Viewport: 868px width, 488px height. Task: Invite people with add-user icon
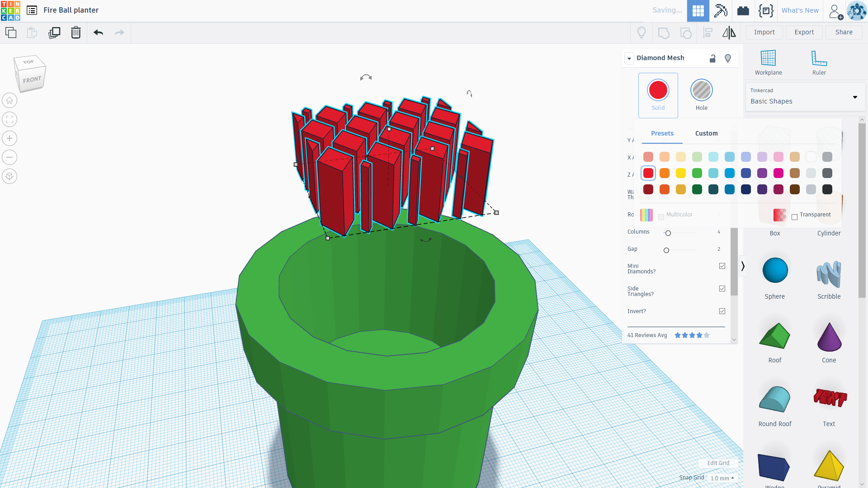point(836,11)
